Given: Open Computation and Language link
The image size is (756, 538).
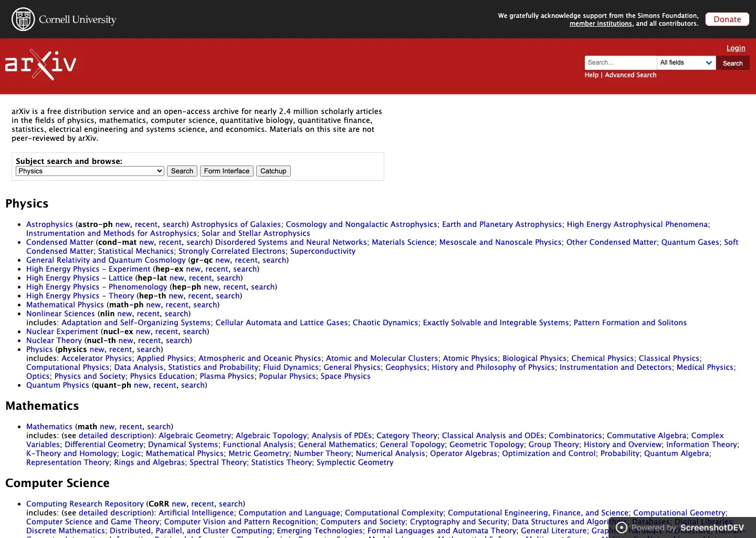Looking at the screenshot, I should pos(289,513).
